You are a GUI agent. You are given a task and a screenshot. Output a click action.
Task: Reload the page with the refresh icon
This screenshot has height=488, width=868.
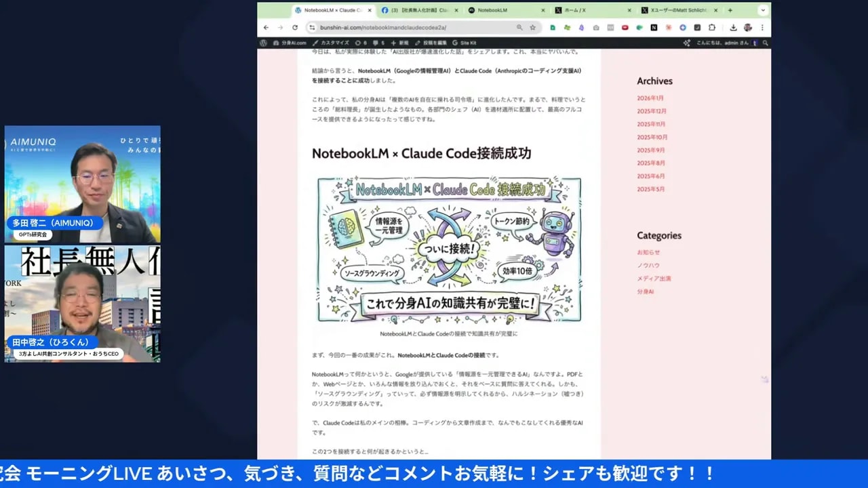(294, 27)
